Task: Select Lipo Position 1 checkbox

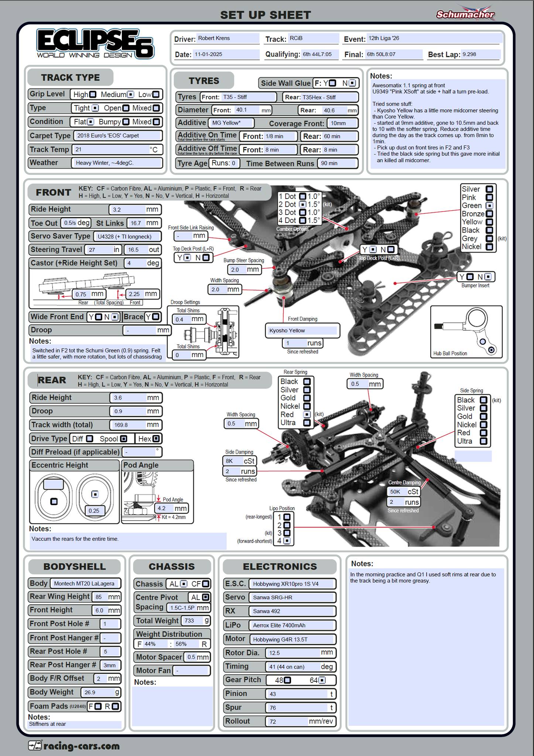Action: [287, 517]
